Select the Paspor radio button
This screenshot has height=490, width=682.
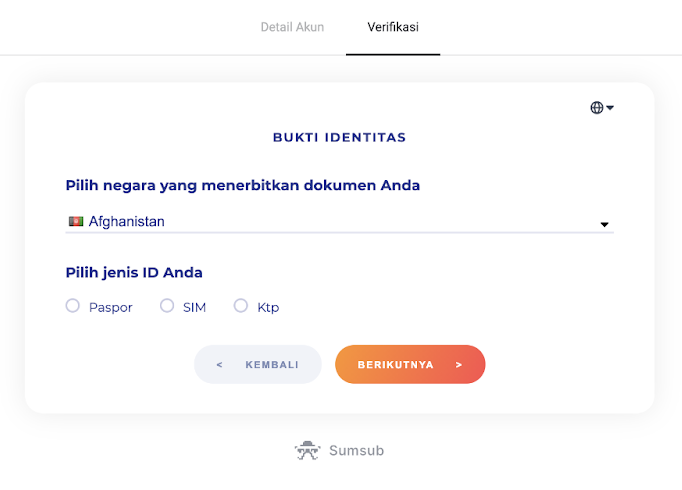(73, 306)
